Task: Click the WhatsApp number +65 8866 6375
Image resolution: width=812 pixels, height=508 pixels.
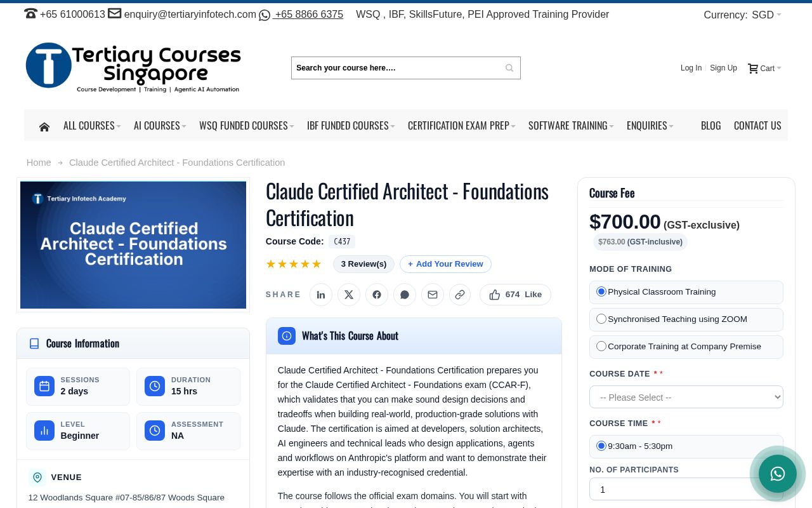Action: 309,15
